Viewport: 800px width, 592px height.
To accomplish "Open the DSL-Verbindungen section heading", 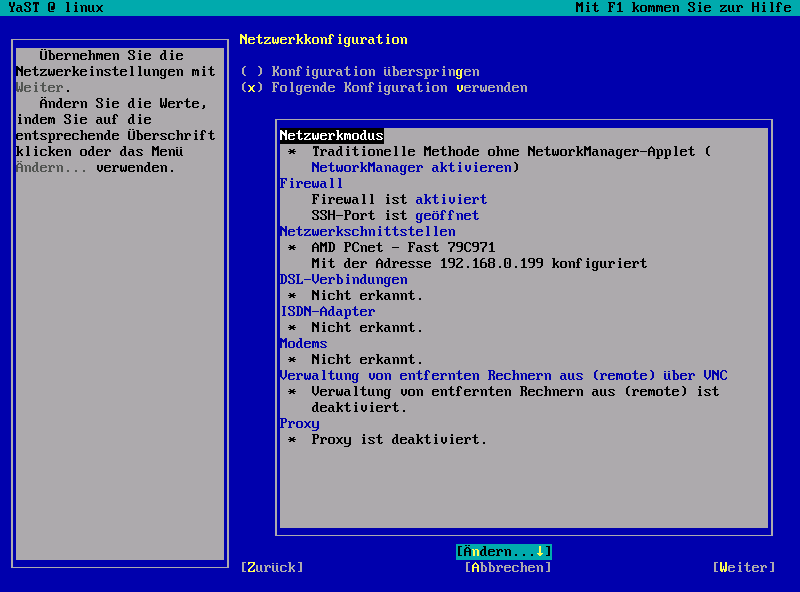I will 343,279.
